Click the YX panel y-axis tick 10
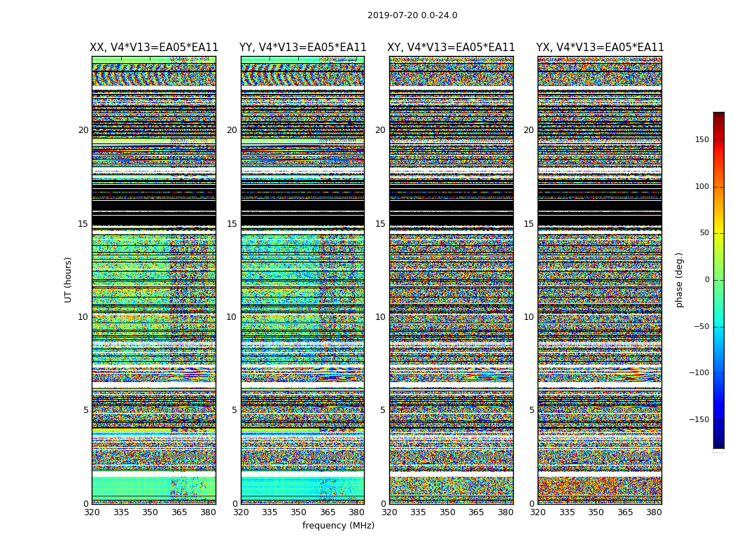 528,317
